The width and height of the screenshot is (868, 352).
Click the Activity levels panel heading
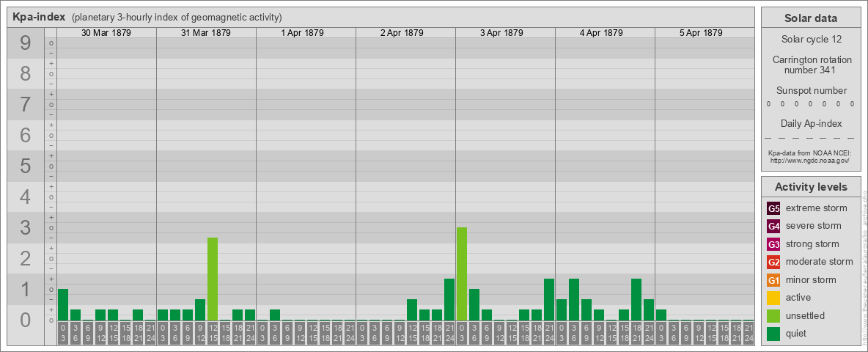(x=811, y=187)
